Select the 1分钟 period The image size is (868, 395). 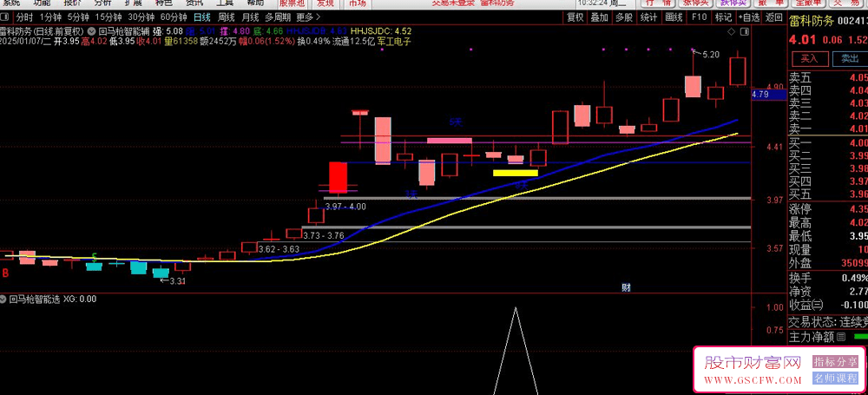pos(49,17)
